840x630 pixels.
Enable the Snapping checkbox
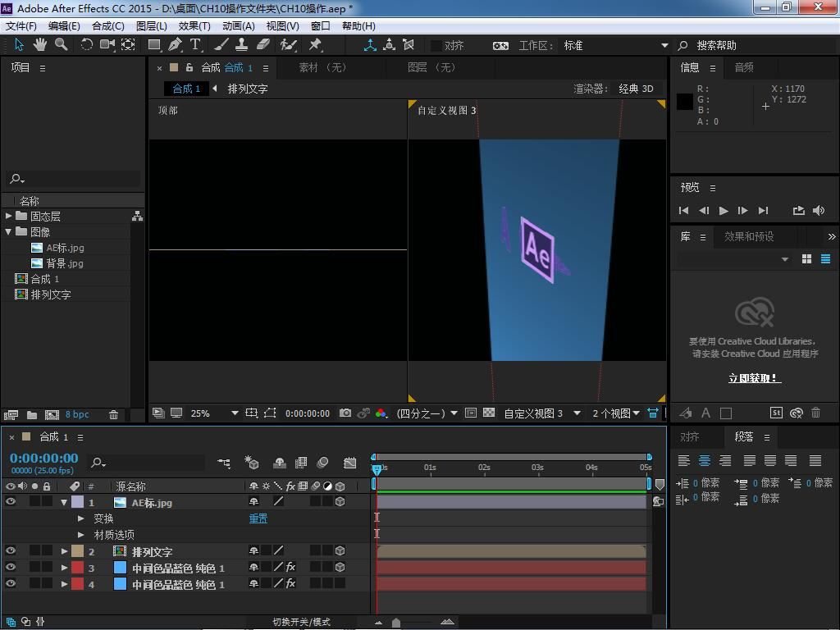click(x=436, y=46)
